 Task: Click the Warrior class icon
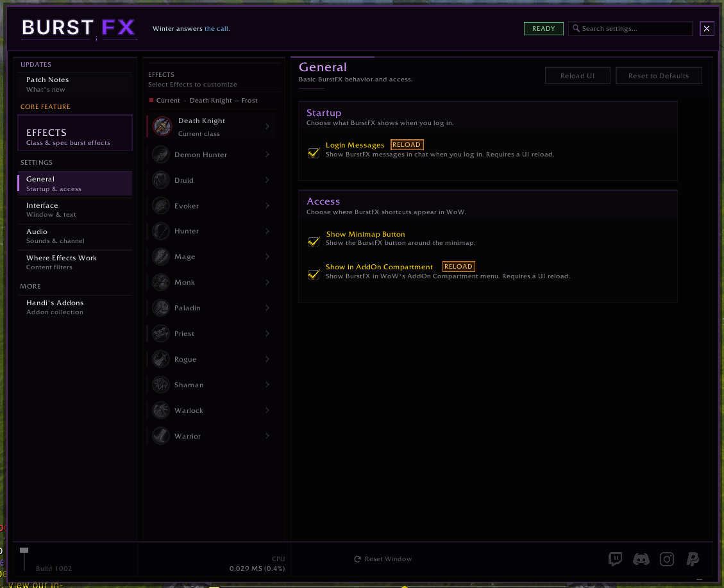click(161, 436)
